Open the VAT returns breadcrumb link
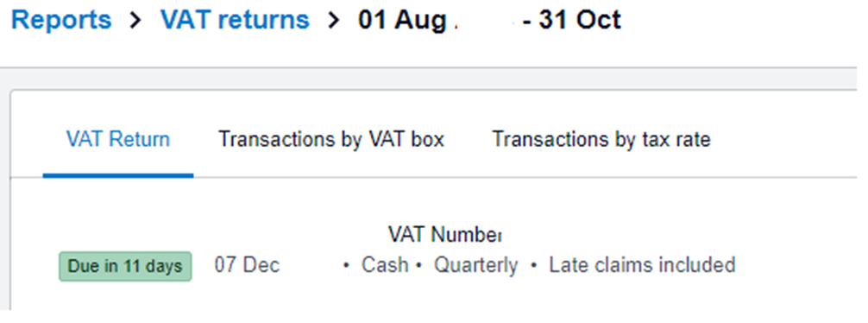This screenshot has height=323, width=868. tap(235, 20)
